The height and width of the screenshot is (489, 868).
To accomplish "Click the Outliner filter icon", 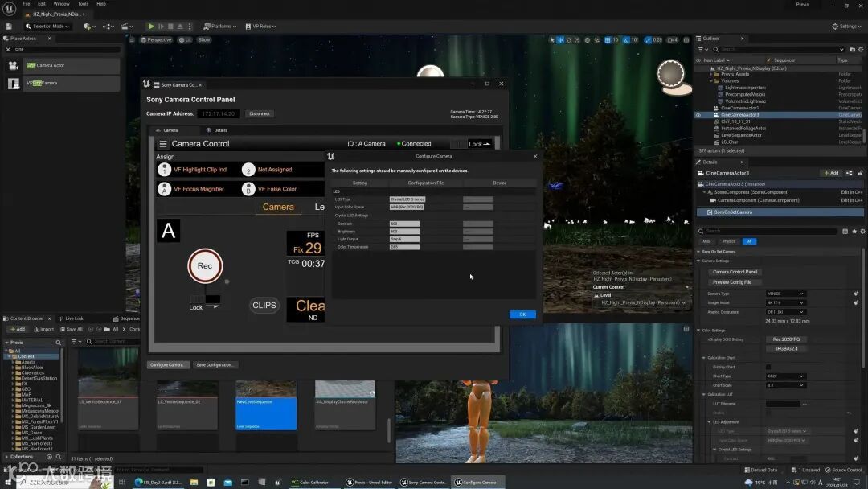I will point(702,49).
